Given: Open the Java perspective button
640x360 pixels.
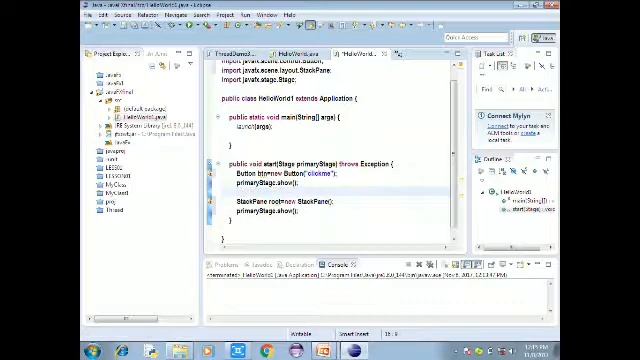Looking at the screenshot, I should coord(544,38).
